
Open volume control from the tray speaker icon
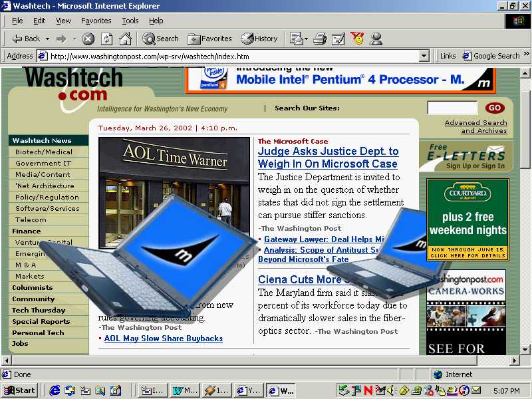coord(391,390)
